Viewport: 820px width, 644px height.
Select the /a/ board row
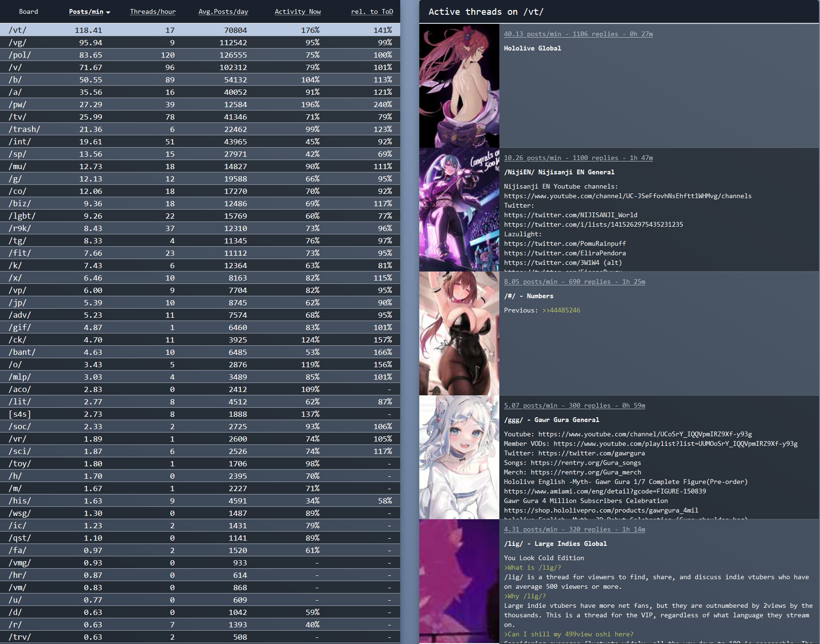(200, 92)
